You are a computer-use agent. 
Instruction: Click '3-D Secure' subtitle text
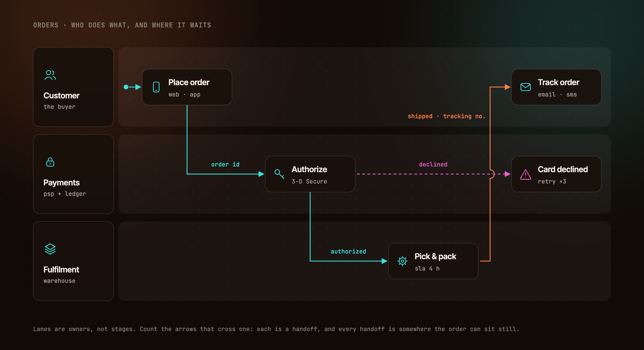[x=309, y=181]
